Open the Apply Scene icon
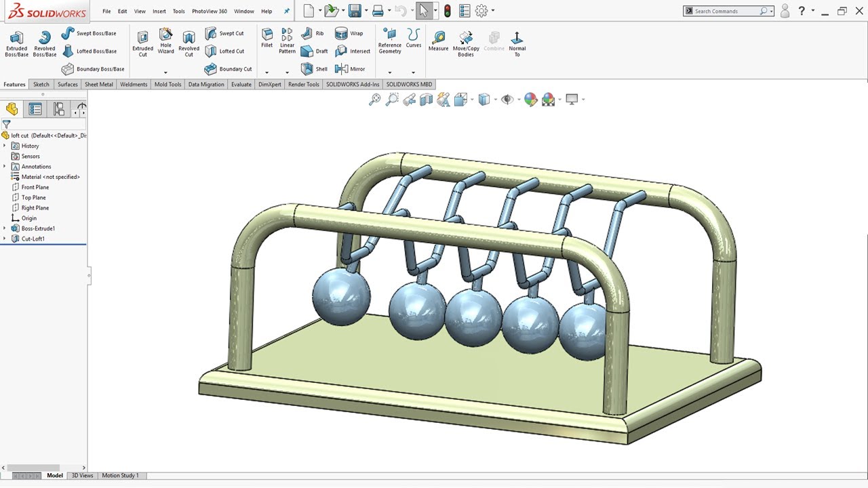The width and height of the screenshot is (868, 488). tap(548, 100)
